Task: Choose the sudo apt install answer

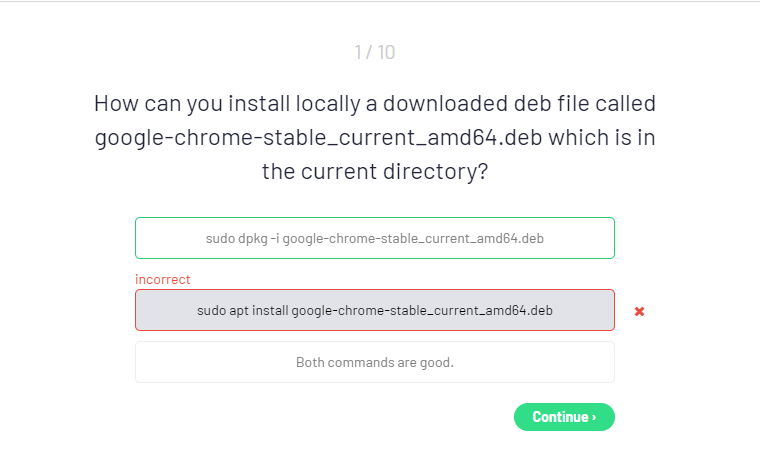Action: coord(375,310)
